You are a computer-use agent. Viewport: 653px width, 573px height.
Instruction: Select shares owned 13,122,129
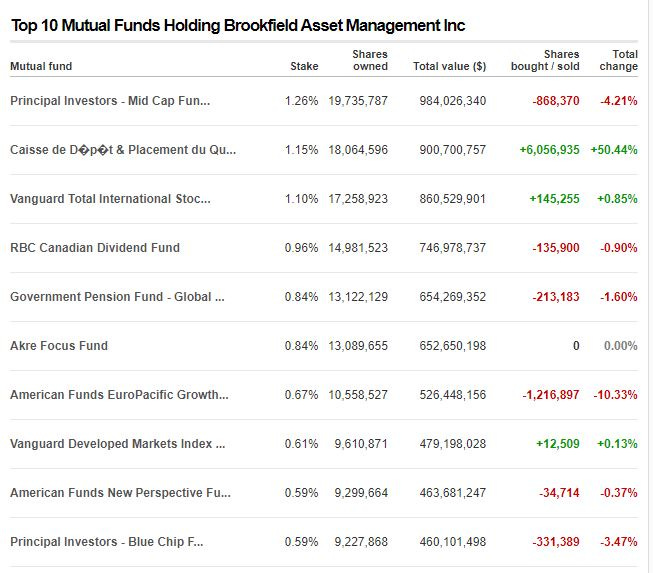click(x=358, y=297)
